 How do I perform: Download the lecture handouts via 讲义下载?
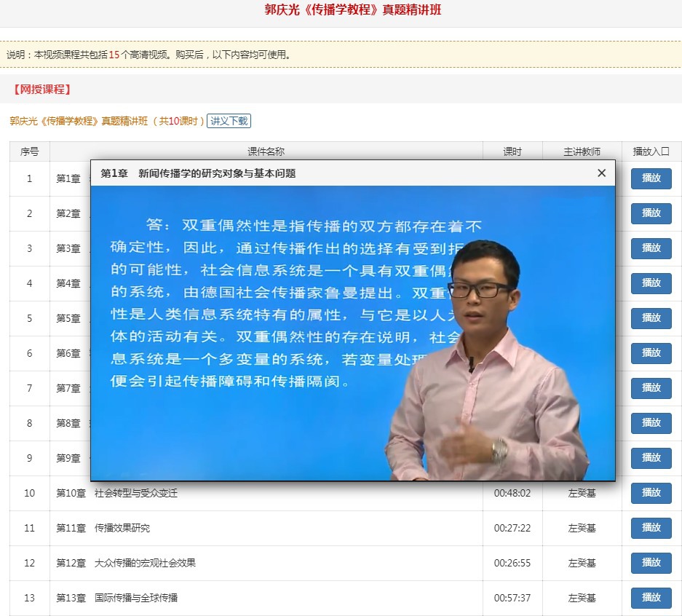coord(229,122)
